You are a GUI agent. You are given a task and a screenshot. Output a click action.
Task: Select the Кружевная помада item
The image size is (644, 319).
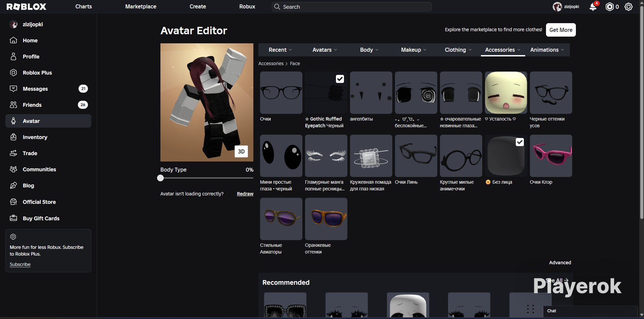[x=371, y=156]
